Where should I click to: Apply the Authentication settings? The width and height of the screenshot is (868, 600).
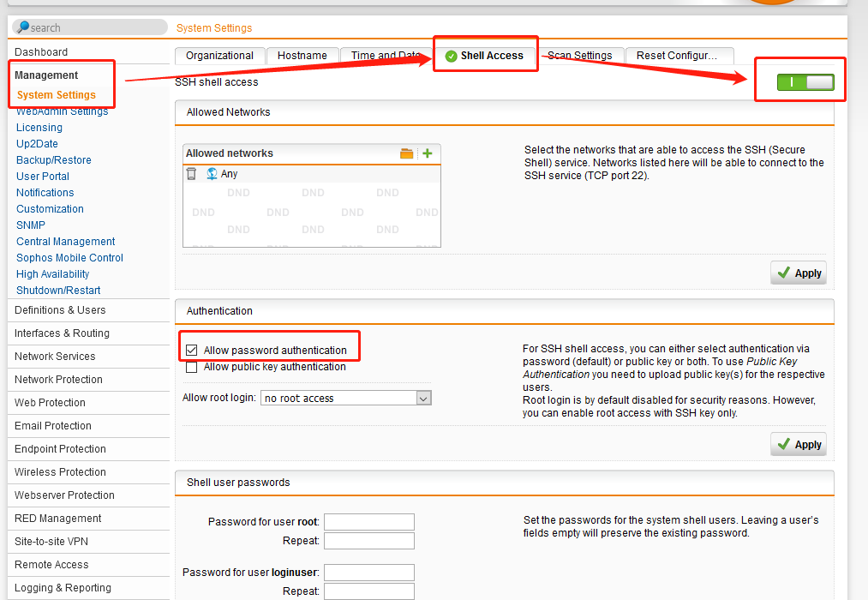pos(799,445)
